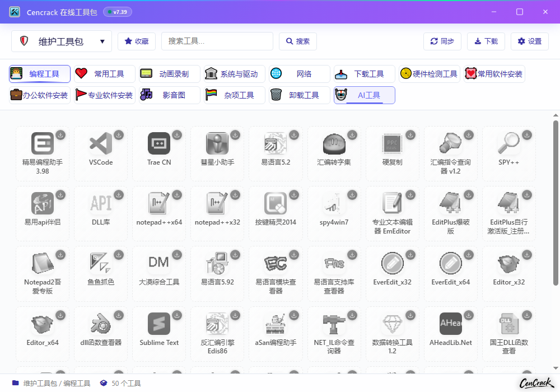The width and height of the screenshot is (560, 392).
Task: Click the 同步 sync button
Action: tap(442, 41)
